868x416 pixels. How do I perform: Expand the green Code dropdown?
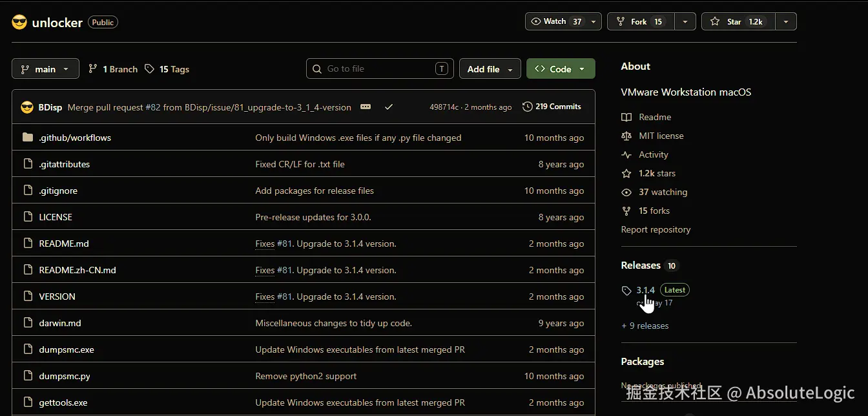pos(561,69)
